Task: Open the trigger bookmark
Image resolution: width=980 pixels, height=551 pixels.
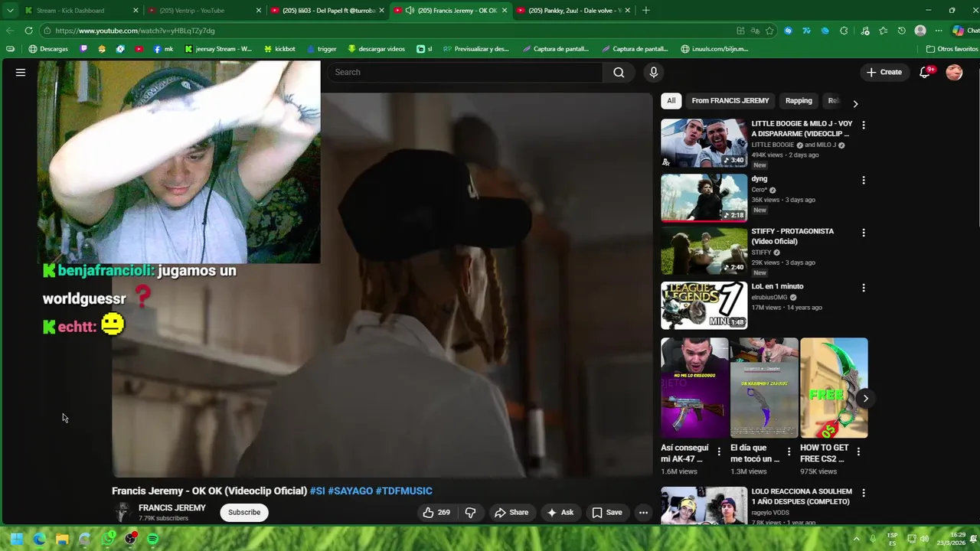Action: coord(322,49)
